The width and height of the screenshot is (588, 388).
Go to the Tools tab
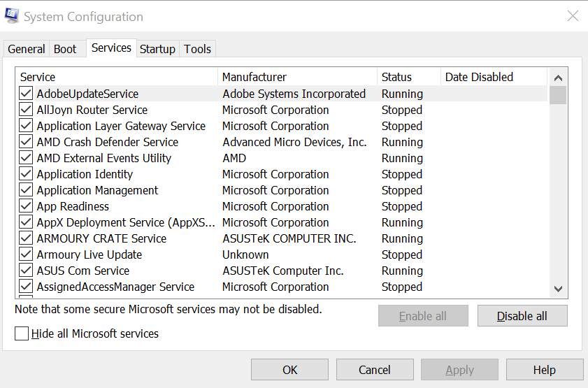tap(197, 49)
